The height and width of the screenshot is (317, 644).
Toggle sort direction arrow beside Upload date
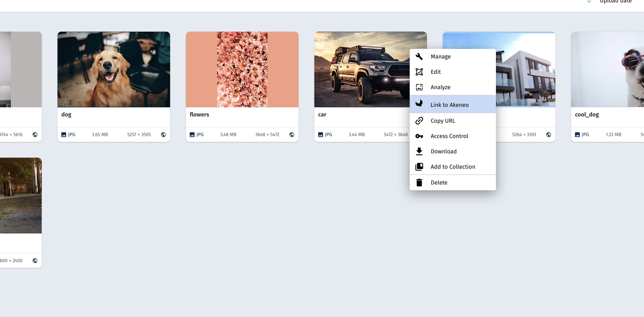point(589,1)
